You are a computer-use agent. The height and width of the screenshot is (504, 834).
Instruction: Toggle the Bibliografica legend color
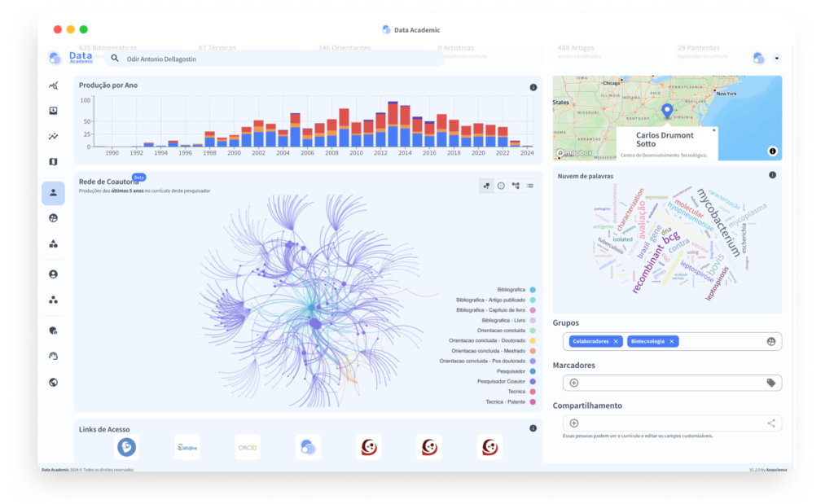click(533, 290)
